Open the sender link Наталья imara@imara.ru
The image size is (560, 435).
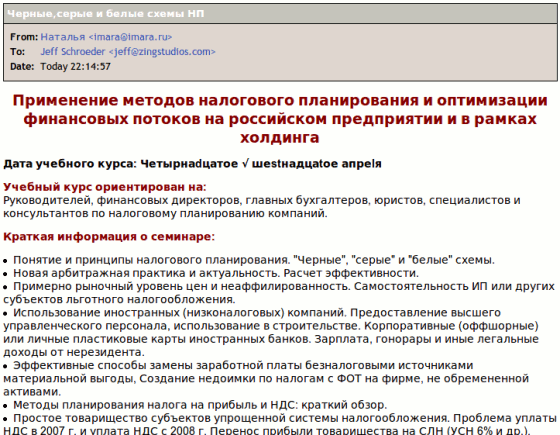[x=106, y=37]
